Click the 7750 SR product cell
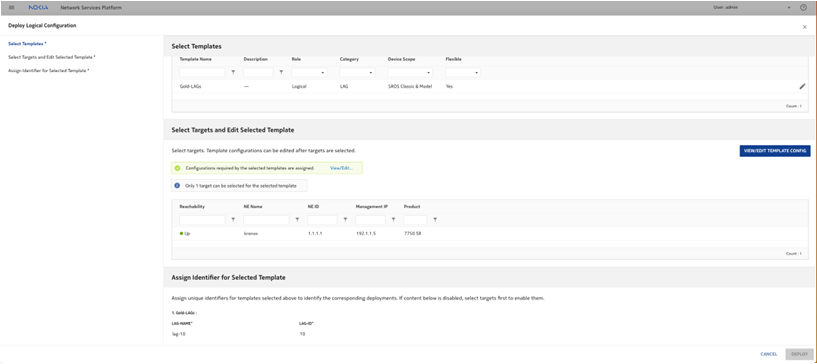The width and height of the screenshot is (817, 364). pyautogui.click(x=412, y=234)
